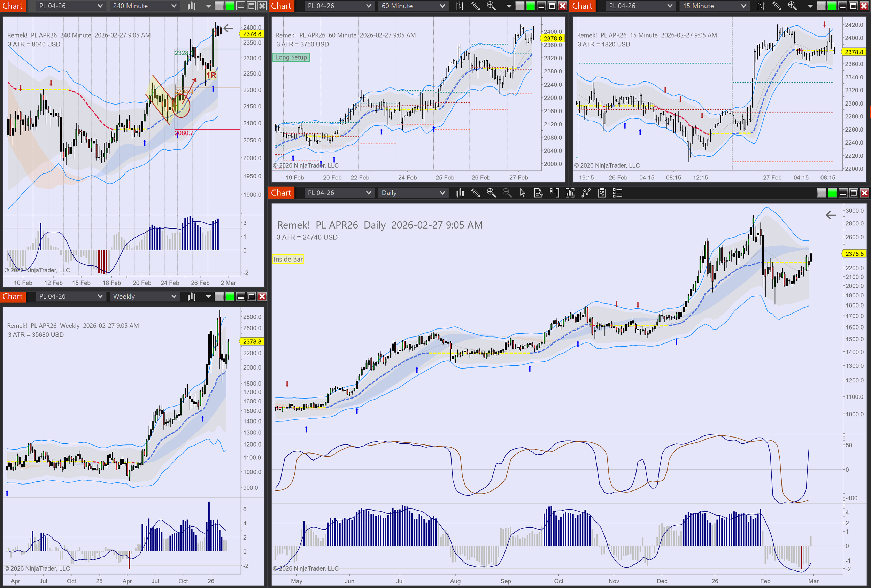Open the 240 Minute interval dropdown
871x588 pixels.
tap(144, 6)
